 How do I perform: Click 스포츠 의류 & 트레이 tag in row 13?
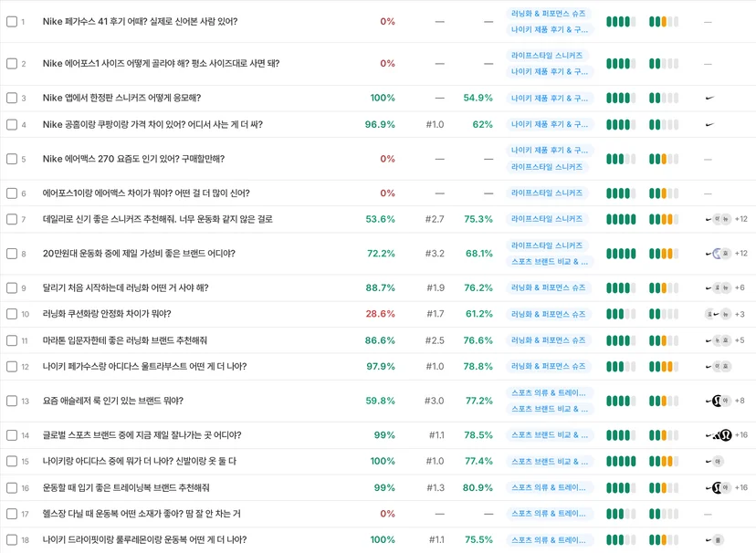coord(549,393)
